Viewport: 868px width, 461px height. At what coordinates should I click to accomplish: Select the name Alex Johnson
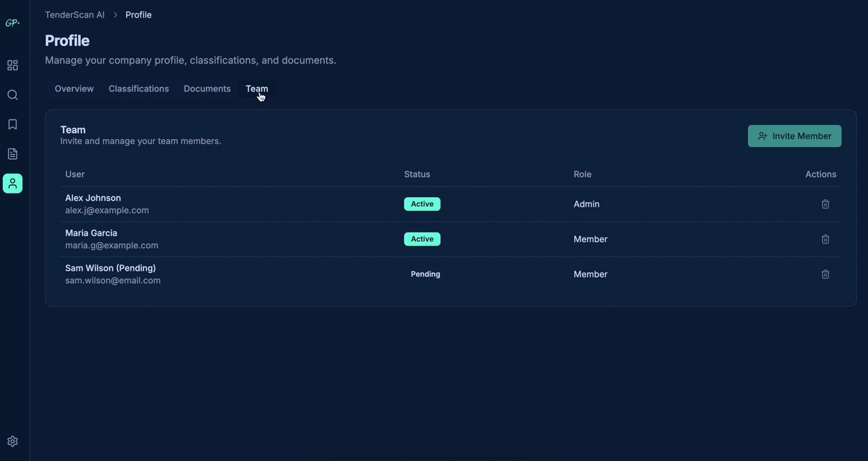[93, 198]
